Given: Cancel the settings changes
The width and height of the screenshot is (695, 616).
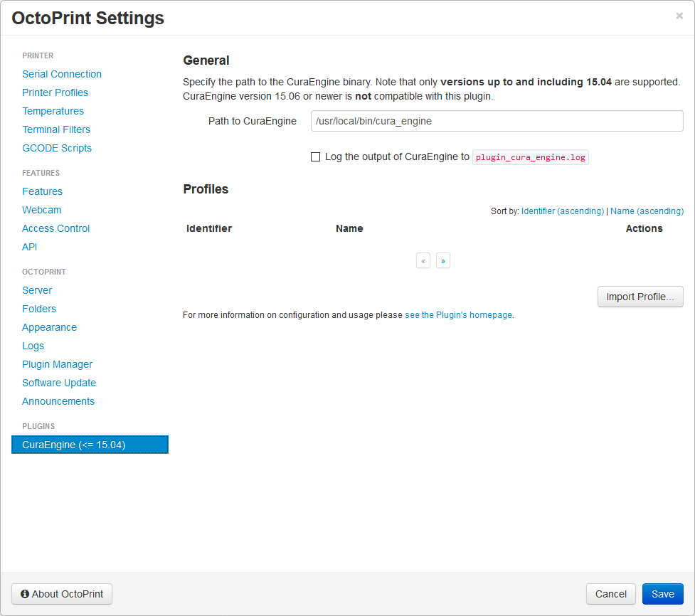Looking at the screenshot, I should 611,594.
